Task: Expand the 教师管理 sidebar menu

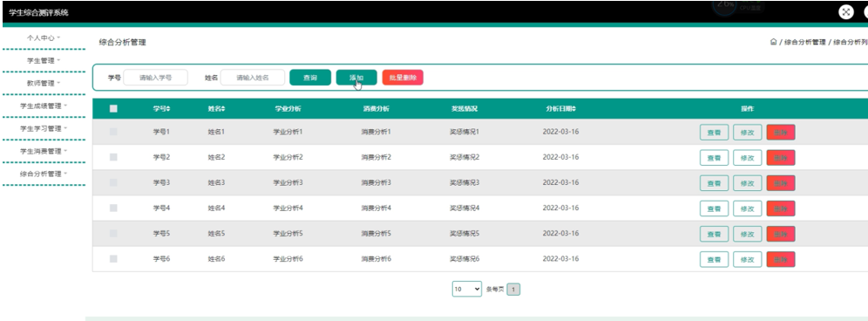Action: pos(44,83)
